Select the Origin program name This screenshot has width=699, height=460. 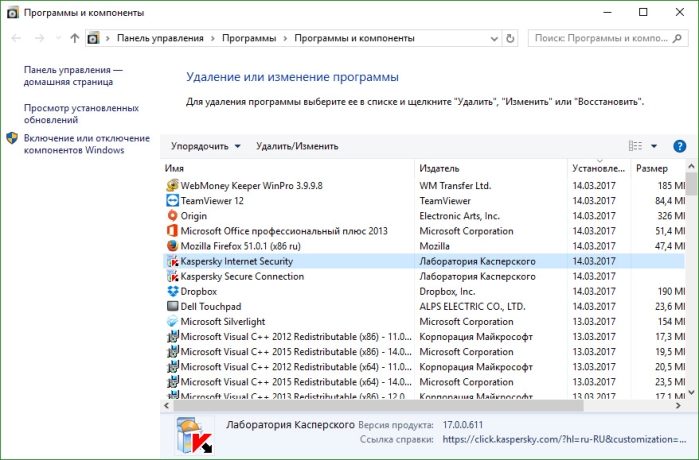(193, 216)
